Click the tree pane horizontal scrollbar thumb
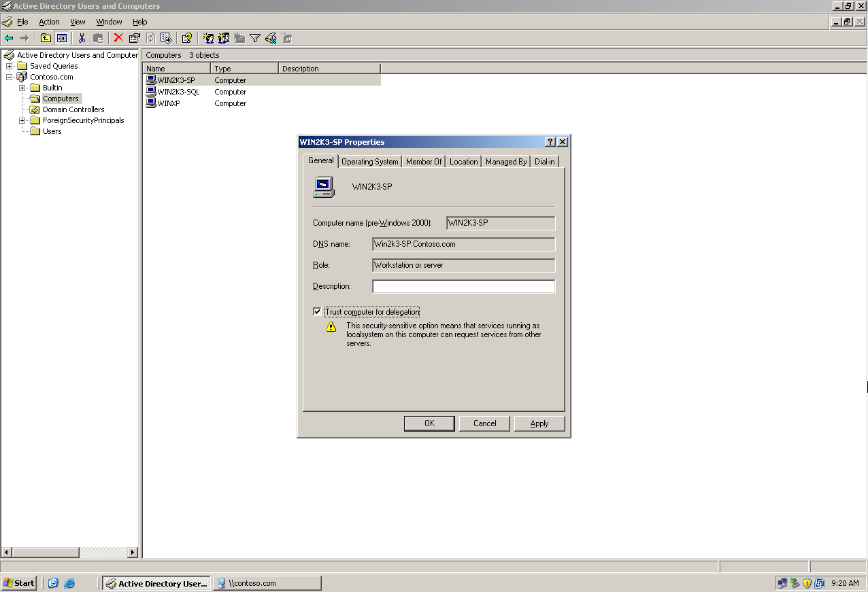 tap(46, 553)
